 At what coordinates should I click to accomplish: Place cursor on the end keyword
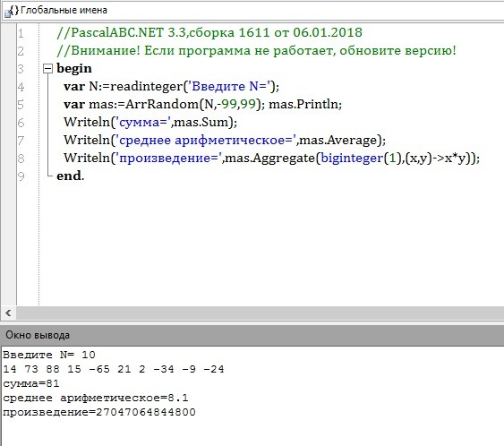69,176
